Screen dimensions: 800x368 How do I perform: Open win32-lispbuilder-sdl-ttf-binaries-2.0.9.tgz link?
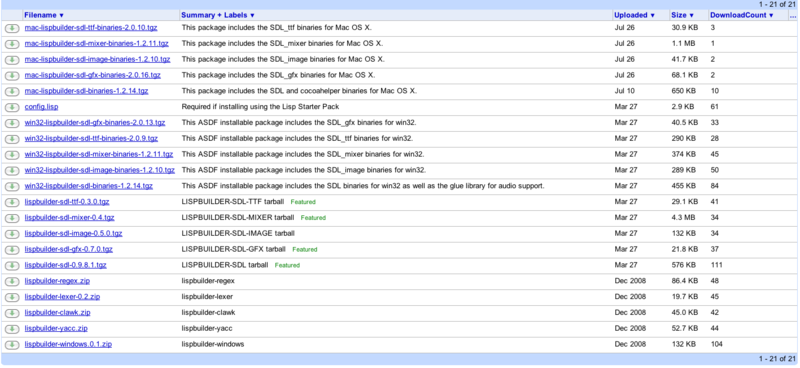coord(91,139)
